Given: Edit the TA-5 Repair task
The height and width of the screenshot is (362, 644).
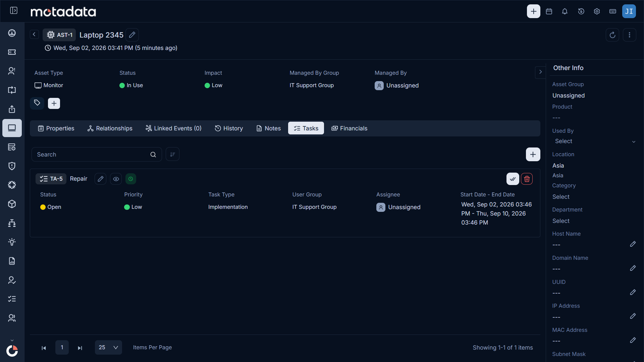Looking at the screenshot, I should 100,179.
